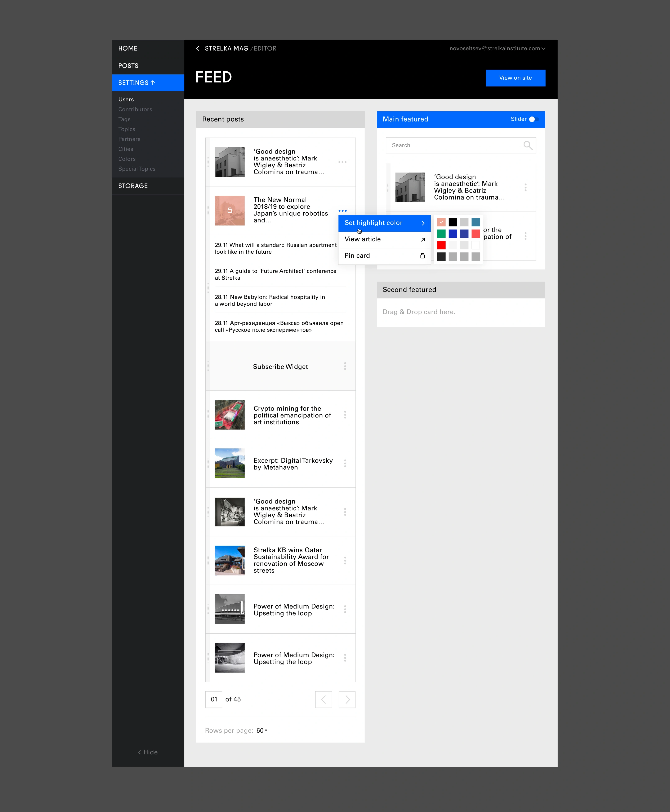
Task: Pick the green highlight color swatch
Action: point(441,234)
